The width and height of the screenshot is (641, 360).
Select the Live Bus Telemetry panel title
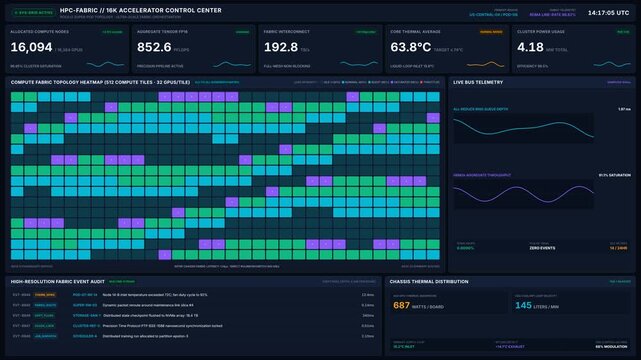click(478, 83)
